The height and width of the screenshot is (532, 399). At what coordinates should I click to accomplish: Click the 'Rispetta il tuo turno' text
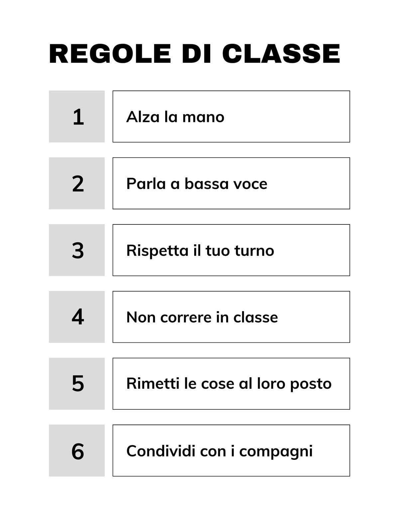click(200, 251)
